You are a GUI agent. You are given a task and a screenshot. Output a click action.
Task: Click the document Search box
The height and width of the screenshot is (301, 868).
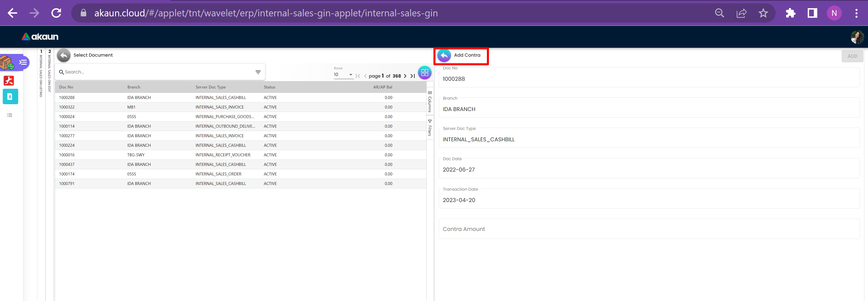(x=158, y=72)
